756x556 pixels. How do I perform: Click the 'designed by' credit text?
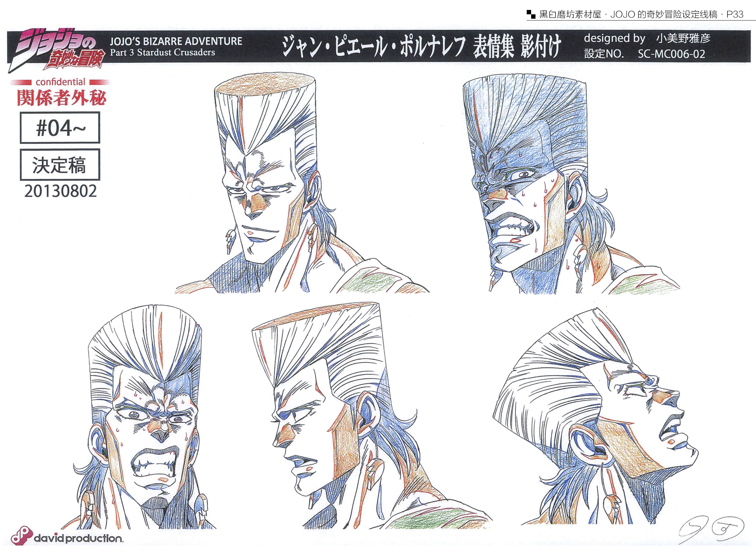pos(614,38)
